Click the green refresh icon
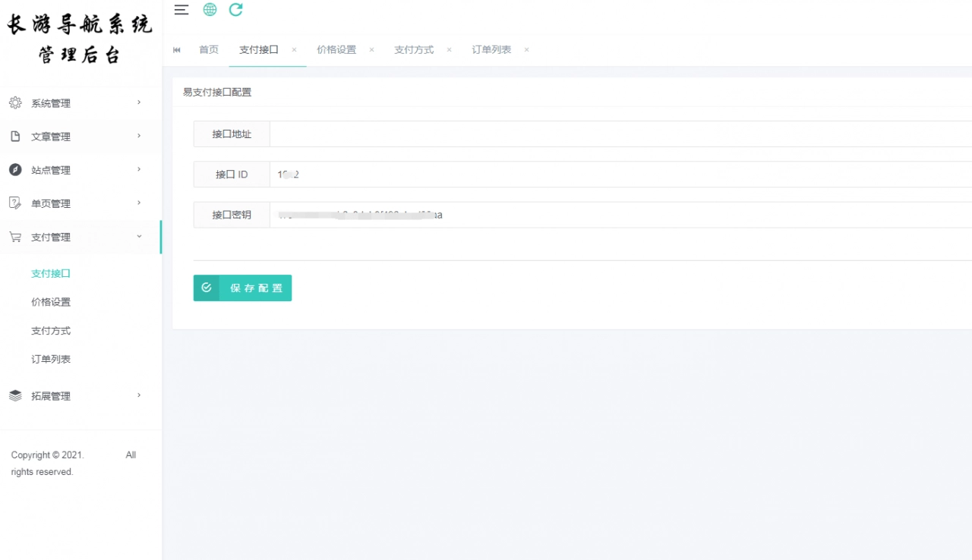The height and width of the screenshot is (560, 972). coord(236,10)
